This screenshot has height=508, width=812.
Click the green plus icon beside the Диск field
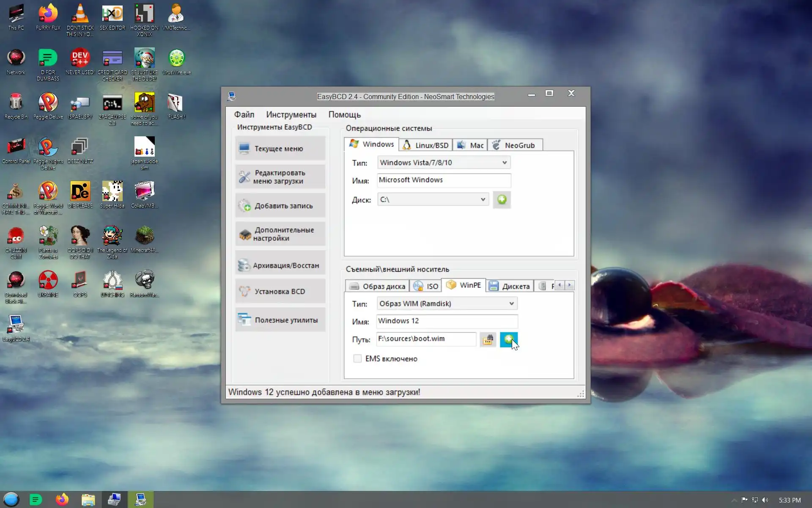(x=502, y=200)
